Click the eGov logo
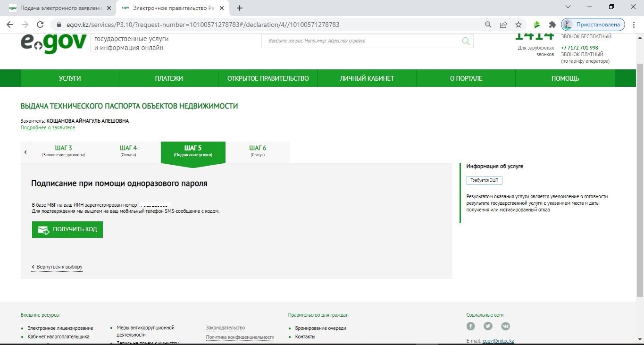Viewport: 644px width, 345px height. coord(53,43)
